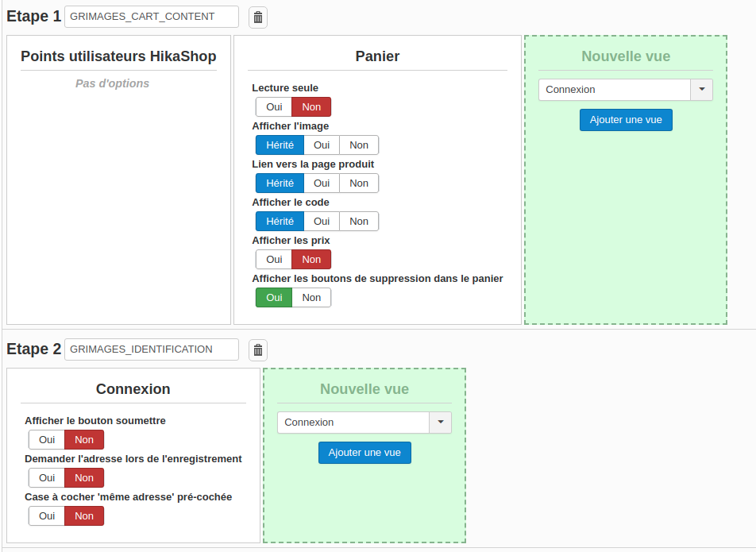
Task: Click the Pas d'options text
Action: [112, 83]
